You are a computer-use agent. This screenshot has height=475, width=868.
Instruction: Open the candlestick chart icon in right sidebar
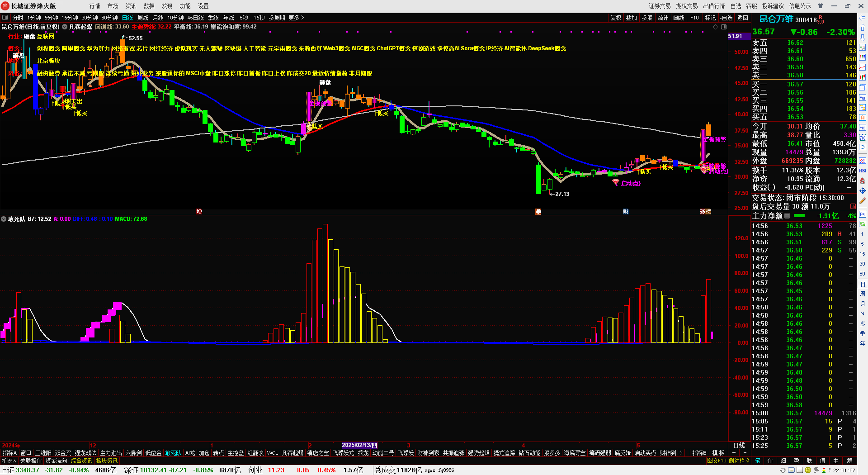pyautogui.click(x=863, y=77)
